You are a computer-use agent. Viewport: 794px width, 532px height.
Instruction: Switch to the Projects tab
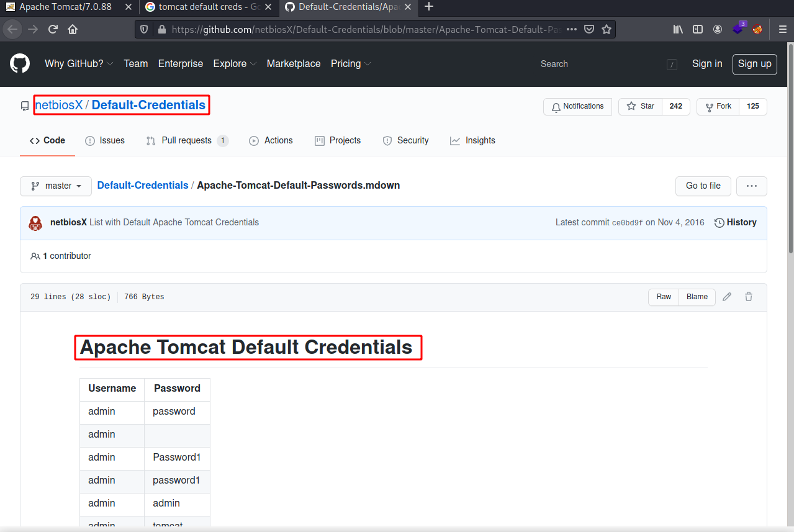[x=338, y=140]
